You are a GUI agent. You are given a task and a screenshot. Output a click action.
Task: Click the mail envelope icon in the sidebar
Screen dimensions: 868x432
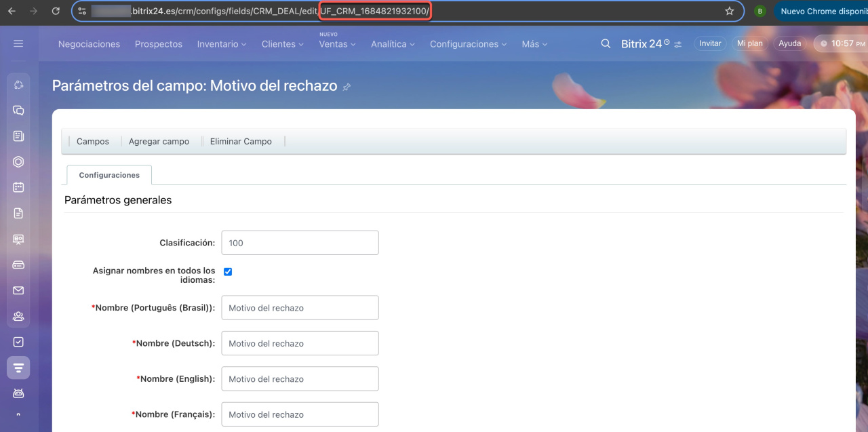click(x=18, y=290)
